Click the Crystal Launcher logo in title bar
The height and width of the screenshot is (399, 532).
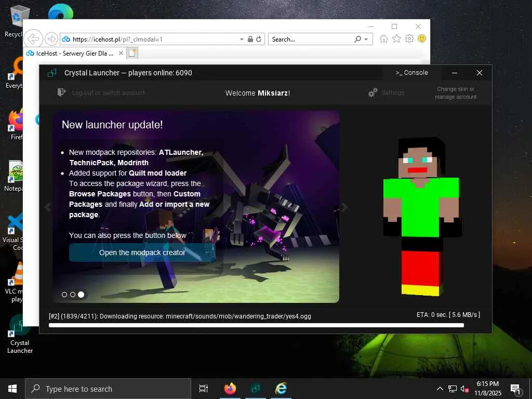click(x=52, y=73)
